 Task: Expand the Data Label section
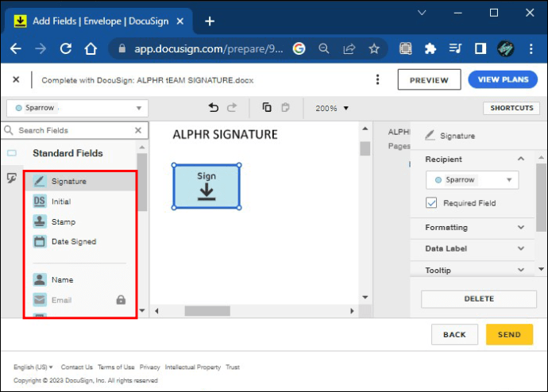pyautogui.click(x=521, y=248)
